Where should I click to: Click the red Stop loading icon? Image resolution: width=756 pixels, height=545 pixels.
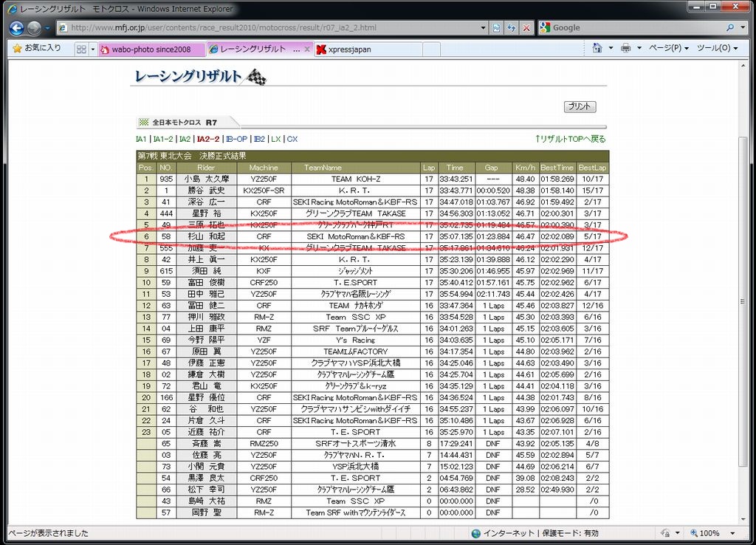526,27
